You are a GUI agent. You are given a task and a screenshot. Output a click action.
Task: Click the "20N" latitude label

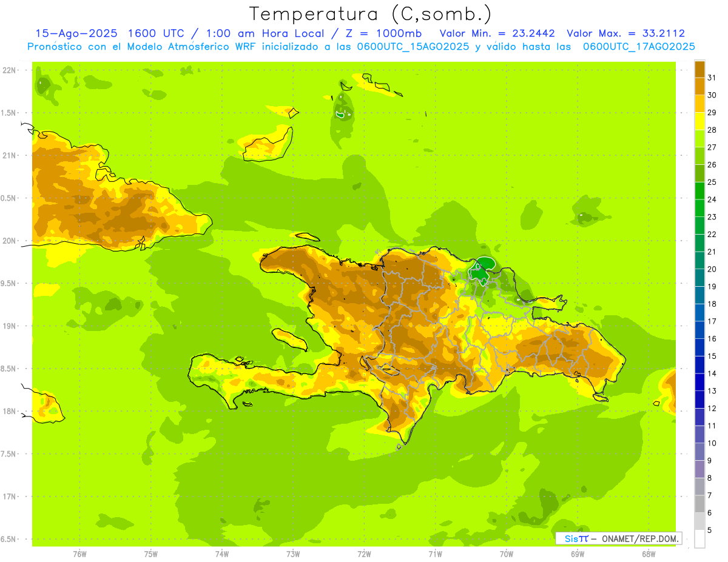[x=10, y=241]
